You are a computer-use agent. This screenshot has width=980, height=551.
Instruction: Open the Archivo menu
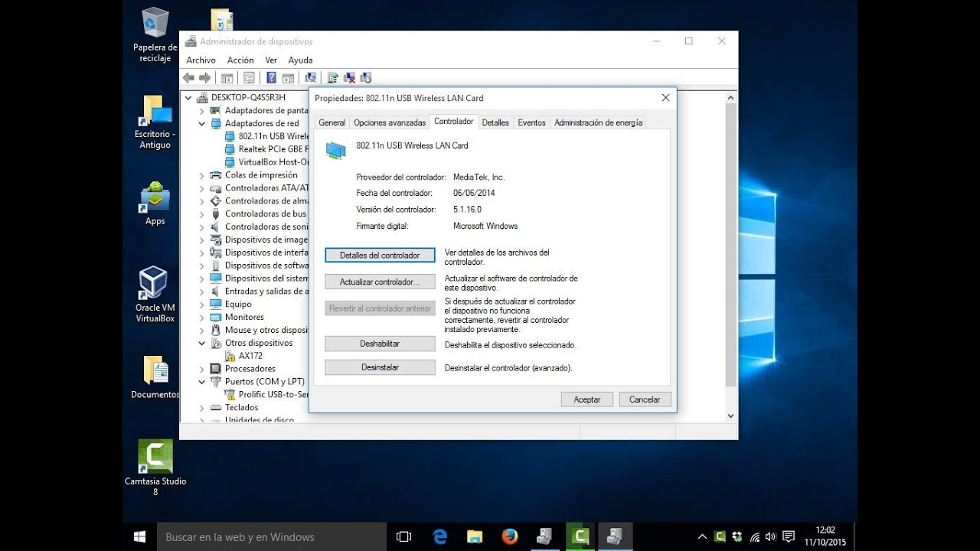tap(201, 60)
